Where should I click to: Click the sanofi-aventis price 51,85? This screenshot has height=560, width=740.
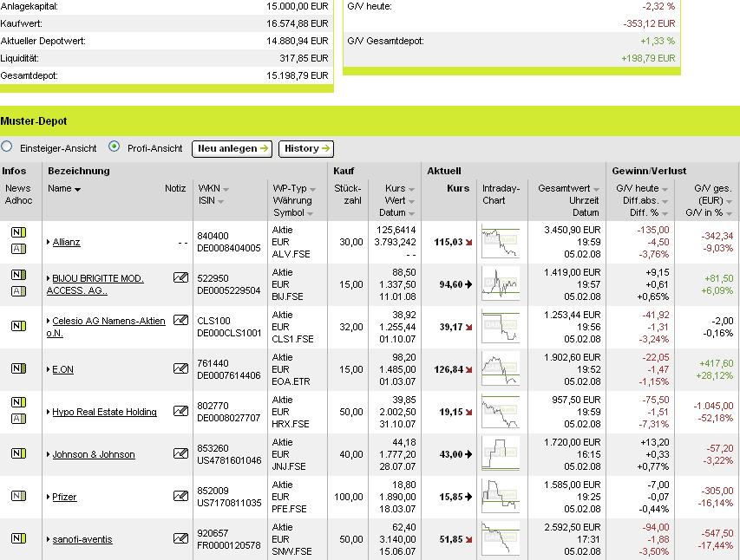[451, 539]
